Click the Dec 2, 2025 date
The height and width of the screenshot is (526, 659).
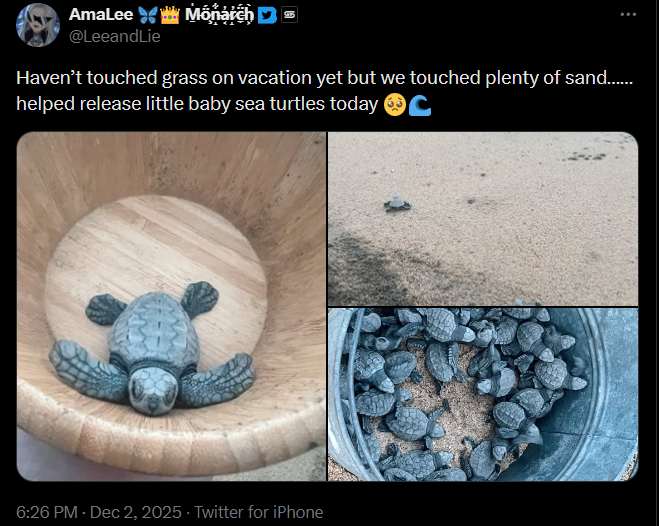coord(135,512)
